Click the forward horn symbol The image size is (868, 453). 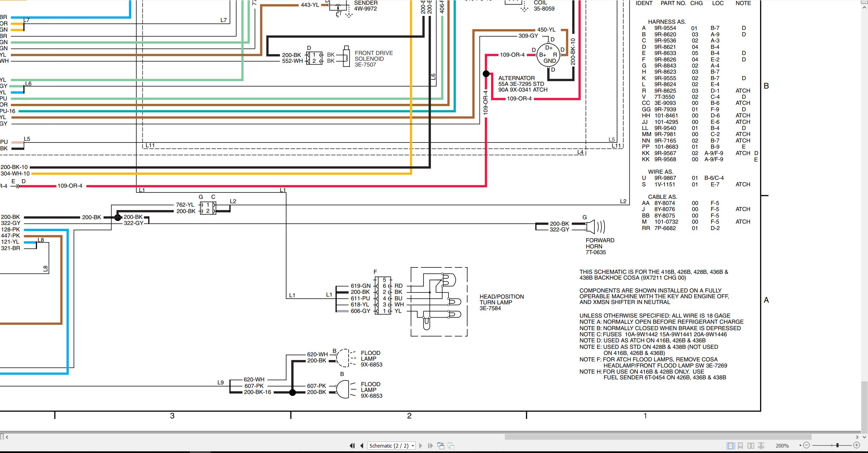(595, 227)
